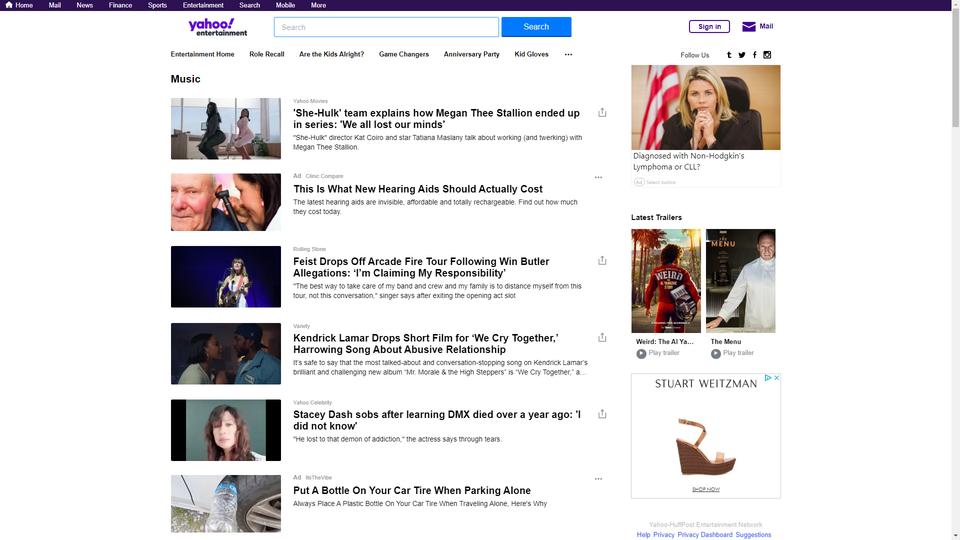This screenshot has height=540, width=960.
Task: Go to Finance in top bar
Action: tap(120, 5)
